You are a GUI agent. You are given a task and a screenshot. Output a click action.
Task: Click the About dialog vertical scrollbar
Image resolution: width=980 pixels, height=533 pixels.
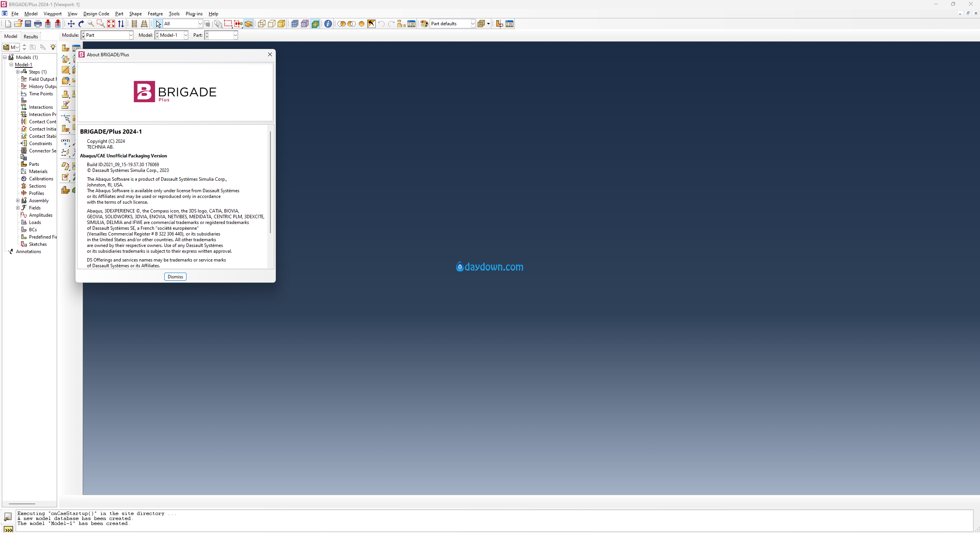[270, 182]
